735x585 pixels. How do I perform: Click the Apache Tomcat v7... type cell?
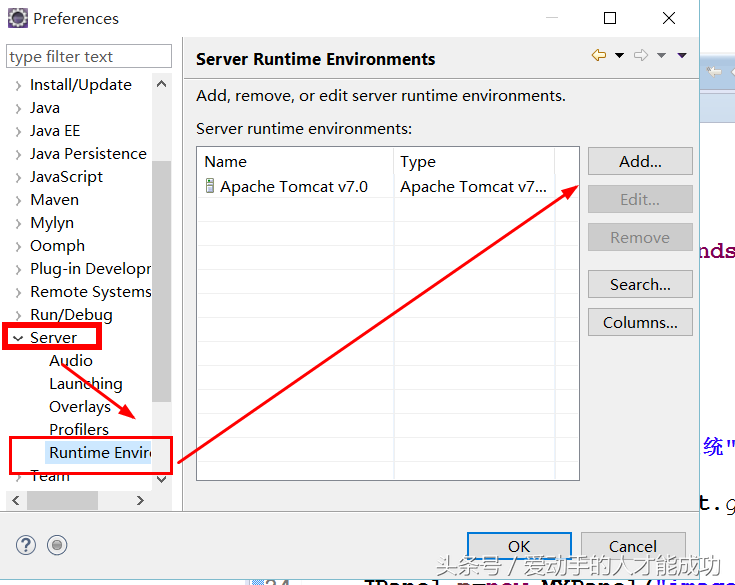click(x=473, y=187)
